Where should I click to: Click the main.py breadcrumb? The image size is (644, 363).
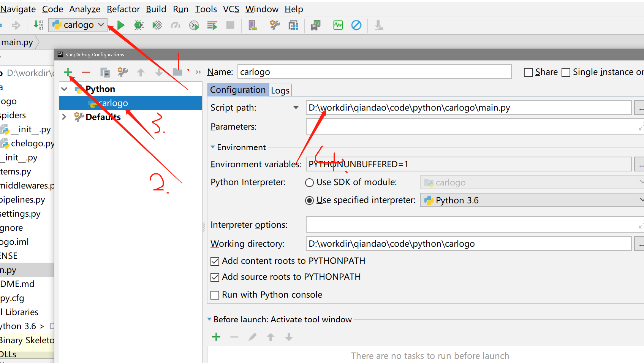pyautogui.click(x=17, y=42)
